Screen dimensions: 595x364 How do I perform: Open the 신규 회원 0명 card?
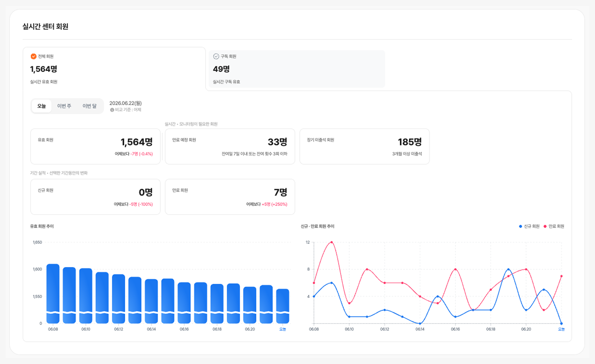[95, 197]
